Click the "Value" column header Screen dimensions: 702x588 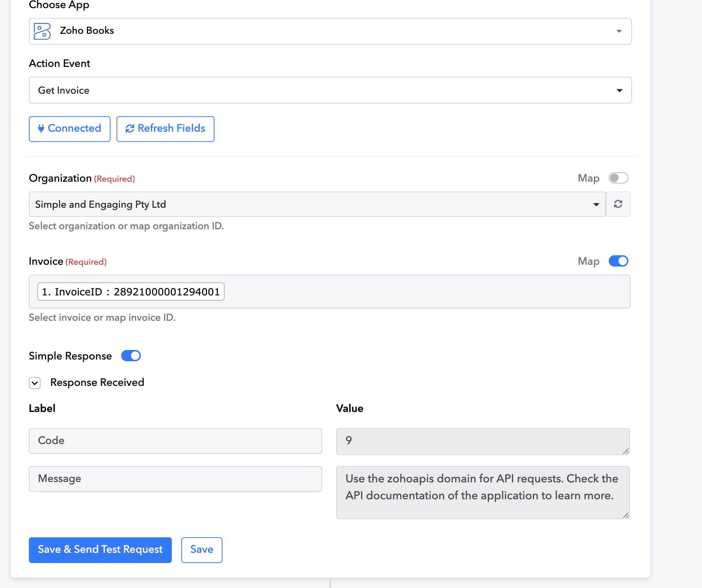click(350, 408)
